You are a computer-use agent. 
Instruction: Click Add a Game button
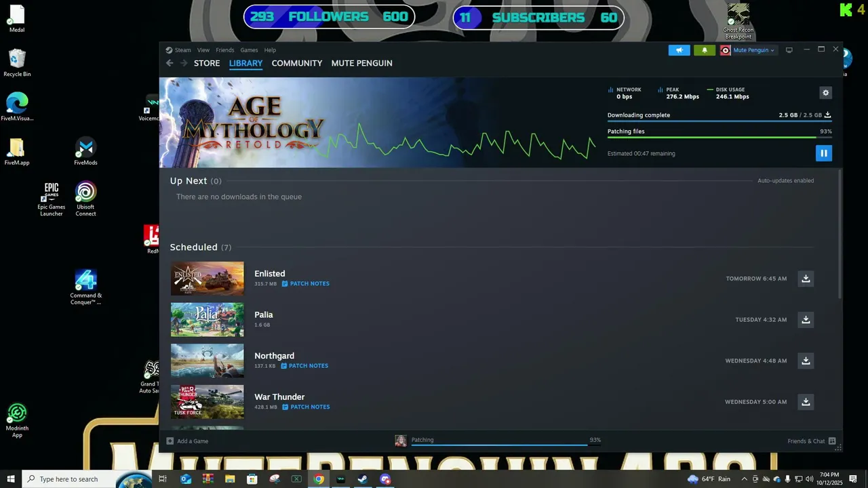click(x=188, y=441)
